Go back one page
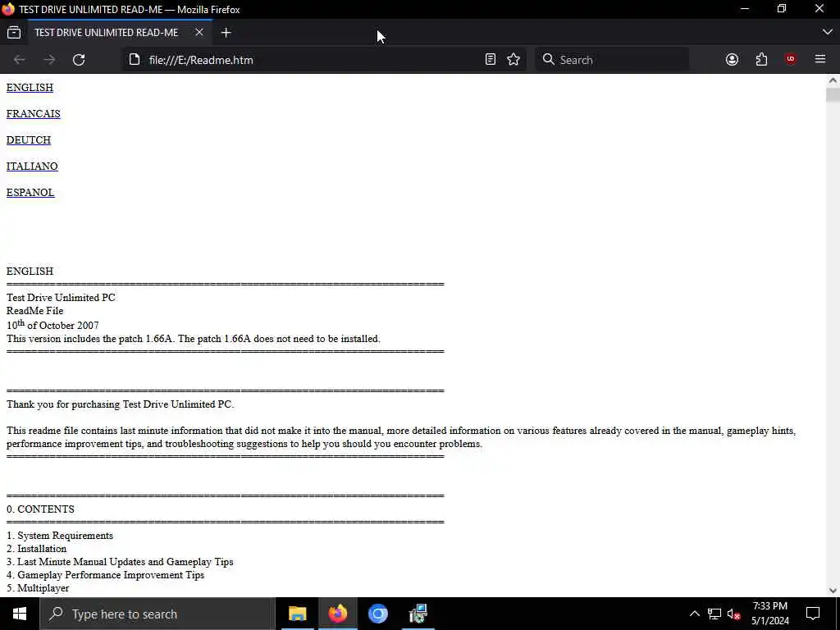Viewport: 840px width, 630px height. (x=20, y=60)
